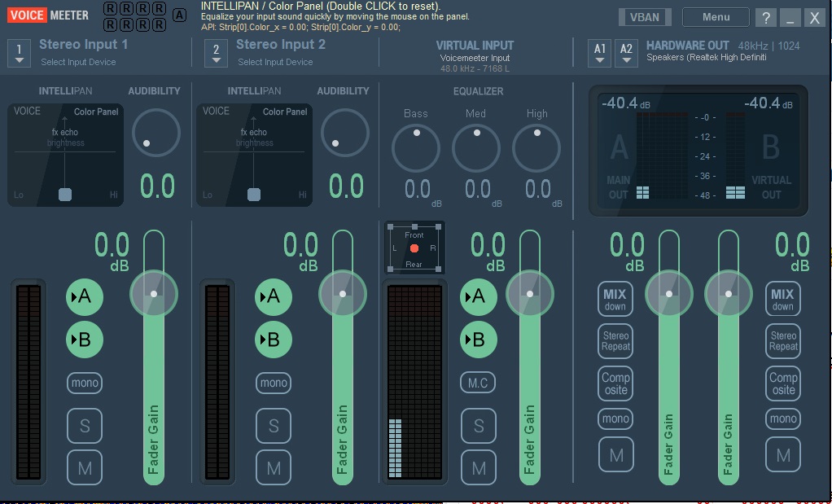Mute bus A with M button
This screenshot has height=504, width=832.
pyautogui.click(x=616, y=454)
